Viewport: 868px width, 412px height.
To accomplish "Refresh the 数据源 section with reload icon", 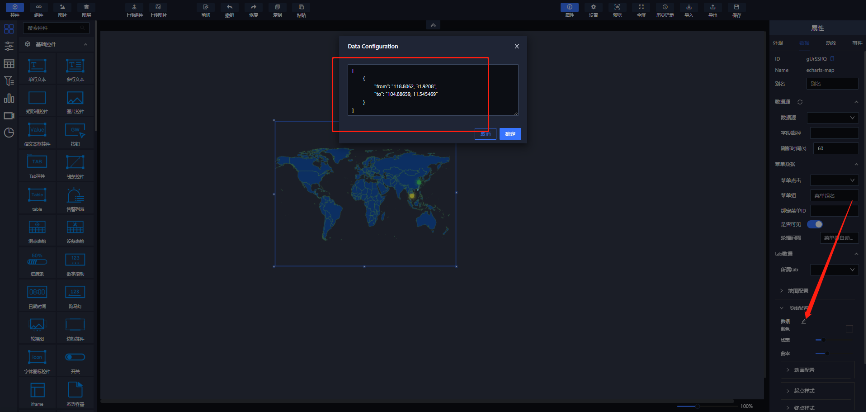I will [x=800, y=102].
